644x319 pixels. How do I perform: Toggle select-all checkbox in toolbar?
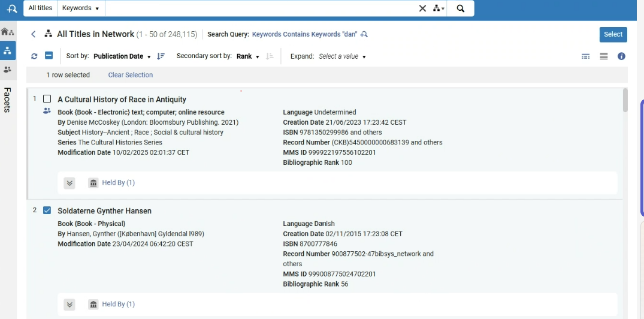pyautogui.click(x=49, y=56)
